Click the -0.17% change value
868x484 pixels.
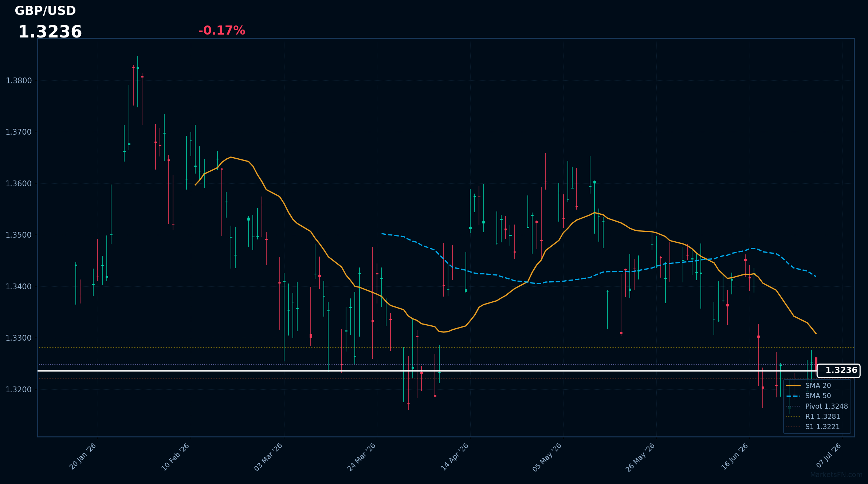(x=221, y=31)
